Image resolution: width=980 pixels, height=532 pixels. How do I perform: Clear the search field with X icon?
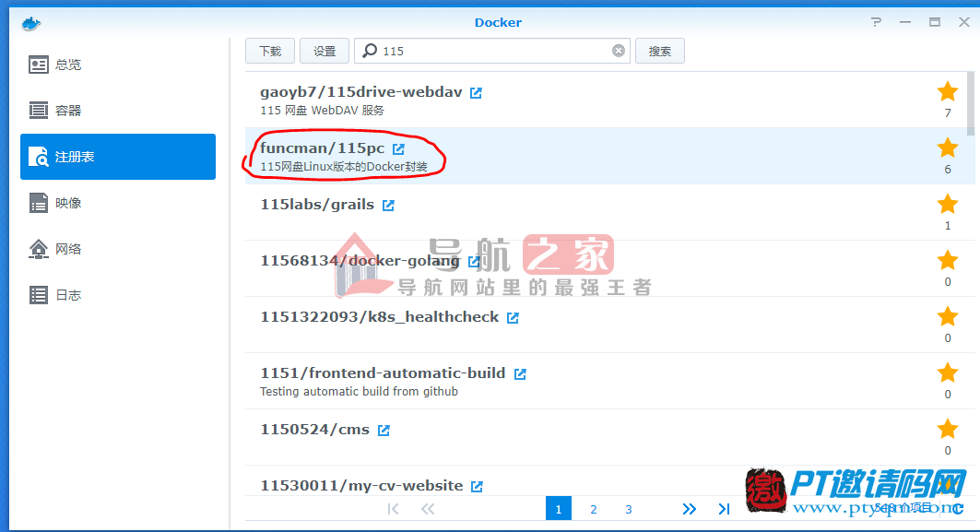click(618, 51)
